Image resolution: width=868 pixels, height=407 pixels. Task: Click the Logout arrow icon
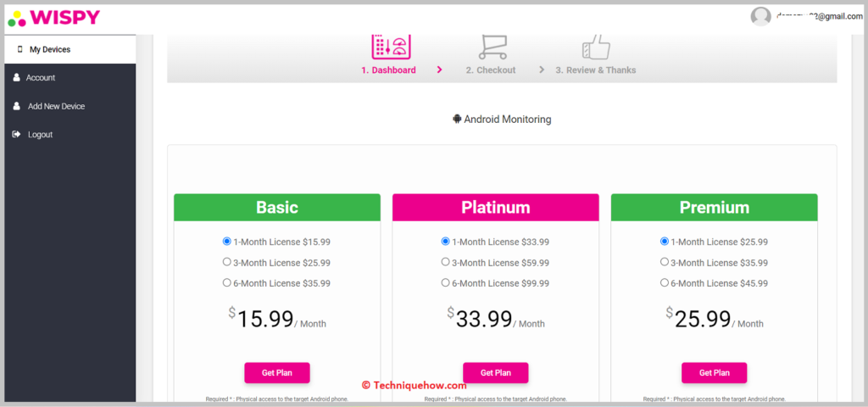coord(16,134)
